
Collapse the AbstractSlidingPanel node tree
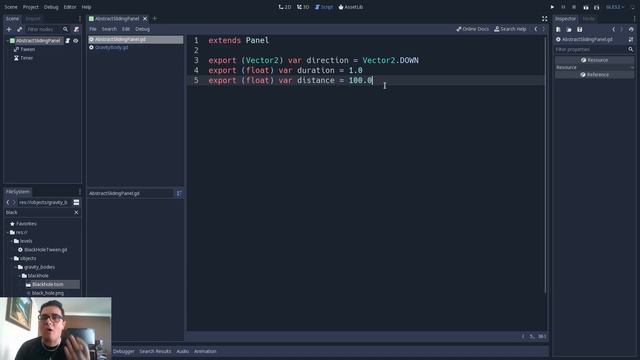7,41
